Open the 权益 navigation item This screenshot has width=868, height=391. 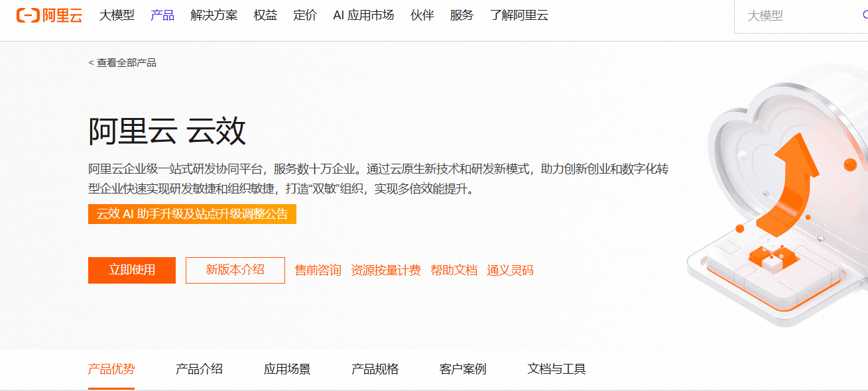coord(265,15)
